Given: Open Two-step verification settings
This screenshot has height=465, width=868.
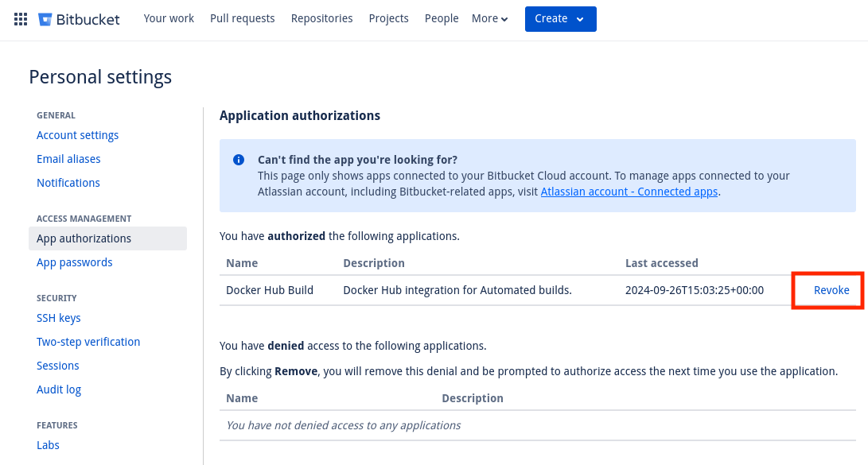Looking at the screenshot, I should click(x=88, y=341).
